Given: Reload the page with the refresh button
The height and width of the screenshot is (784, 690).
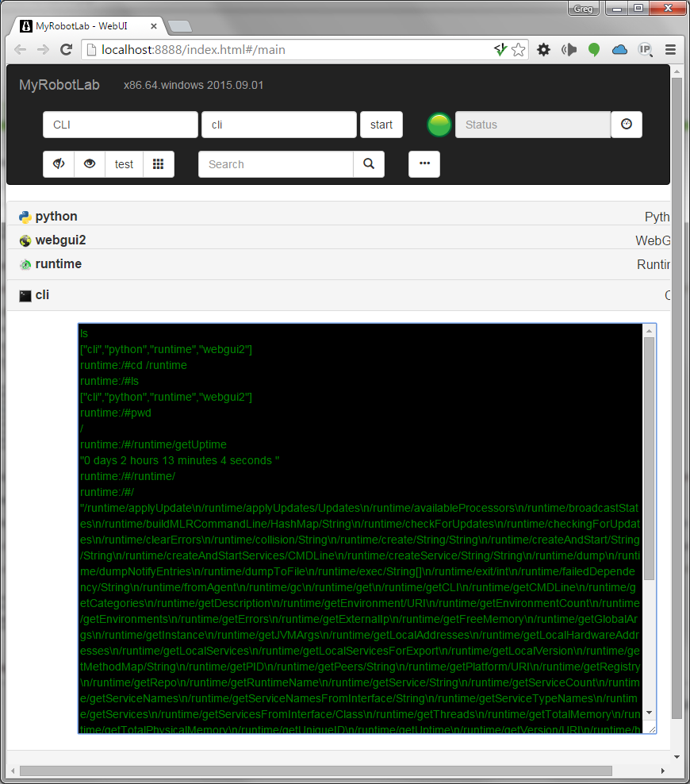Looking at the screenshot, I should (66, 49).
